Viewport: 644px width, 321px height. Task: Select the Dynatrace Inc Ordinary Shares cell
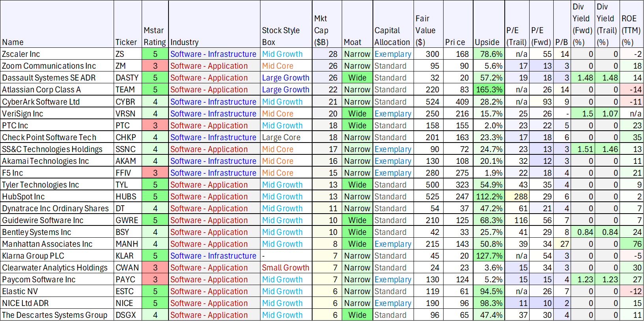click(57, 208)
